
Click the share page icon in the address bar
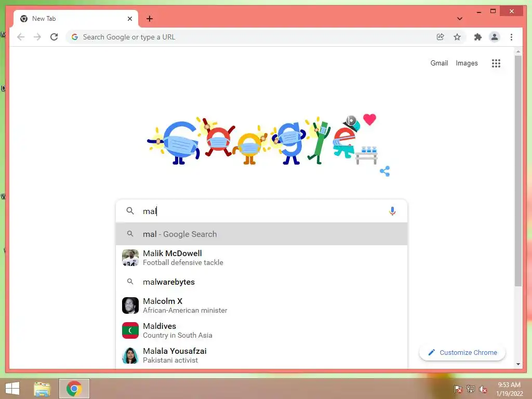point(441,37)
